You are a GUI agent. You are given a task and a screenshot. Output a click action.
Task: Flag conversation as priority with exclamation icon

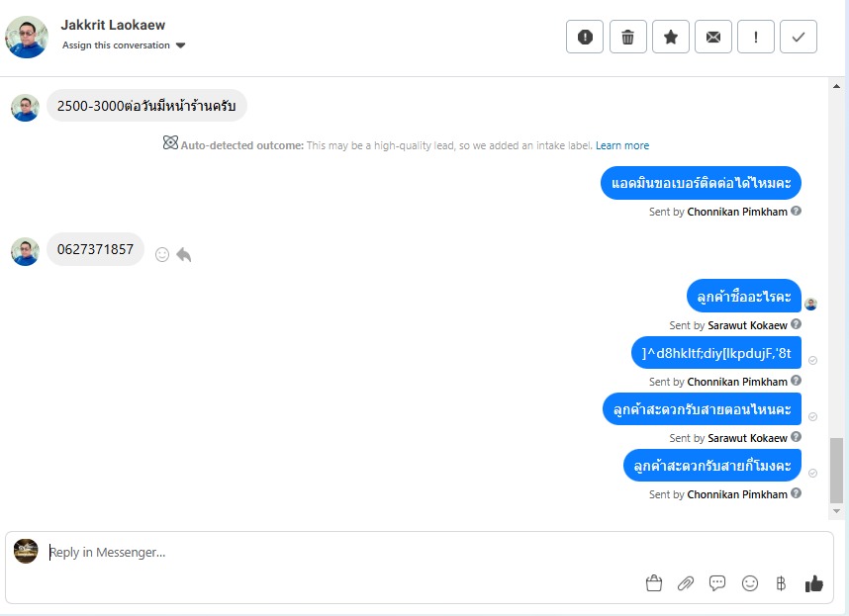[756, 37]
